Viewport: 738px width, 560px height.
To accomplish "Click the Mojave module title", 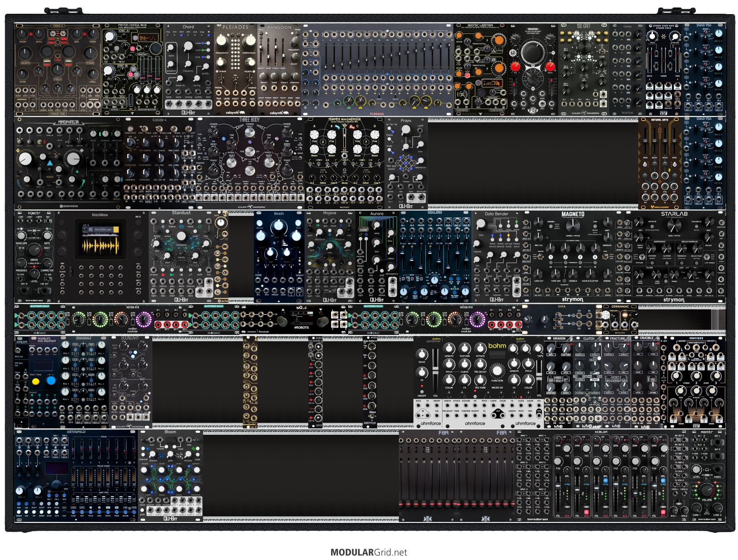I will 329,213.
